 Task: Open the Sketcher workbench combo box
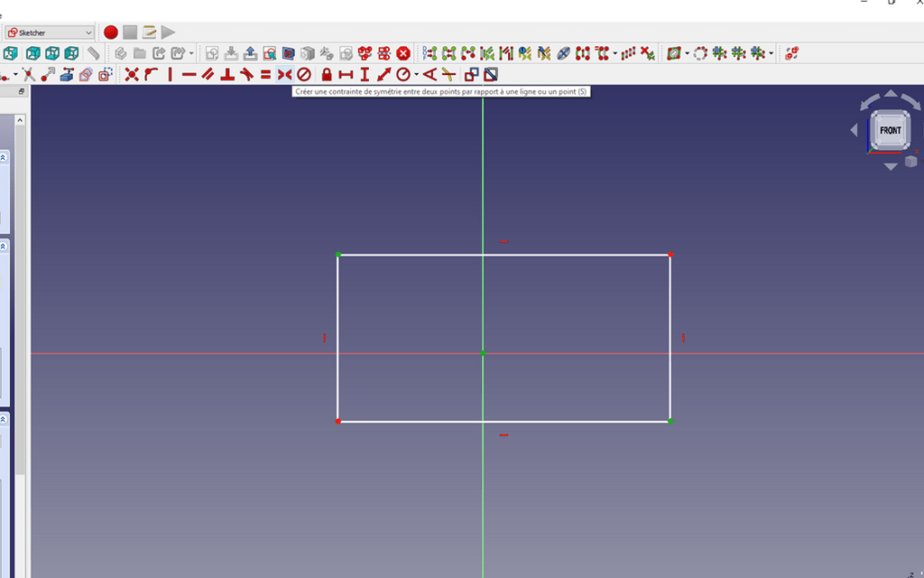point(50,33)
